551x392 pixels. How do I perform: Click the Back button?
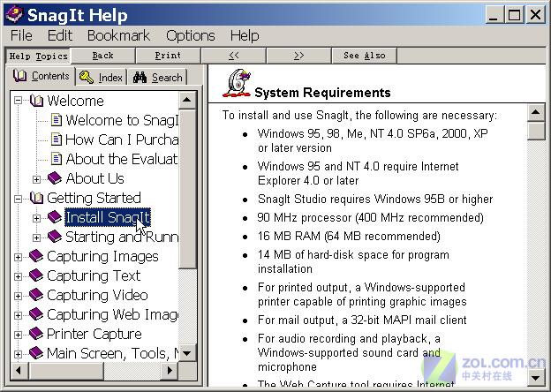click(x=103, y=56)
